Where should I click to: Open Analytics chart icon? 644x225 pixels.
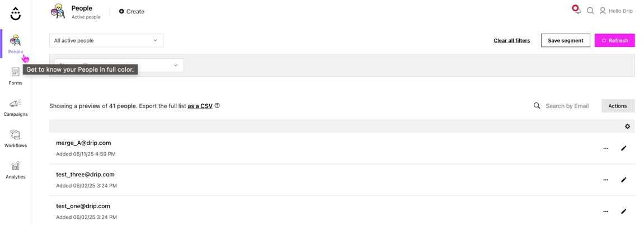pos(16,166)
